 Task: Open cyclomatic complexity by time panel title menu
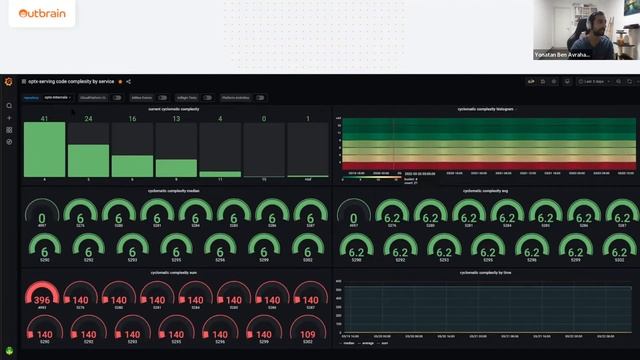[485, 272]
